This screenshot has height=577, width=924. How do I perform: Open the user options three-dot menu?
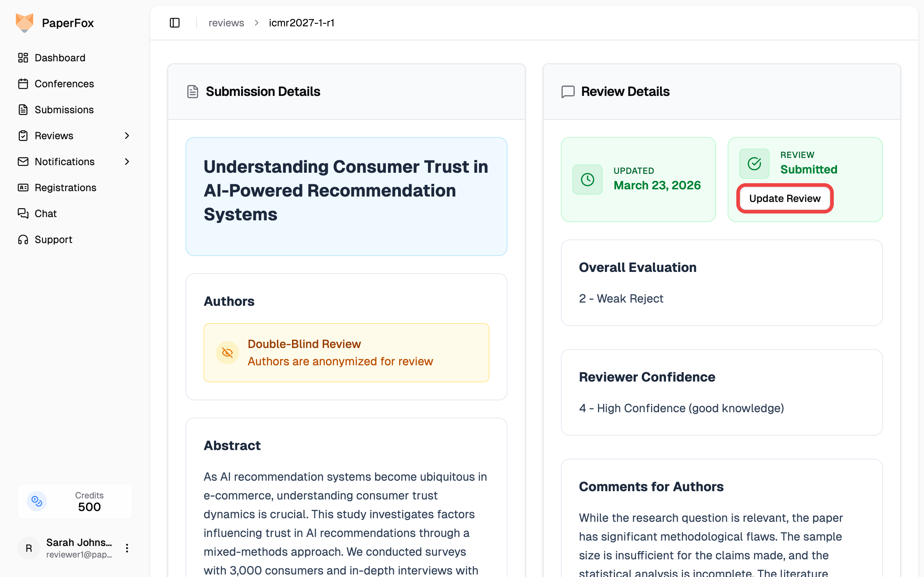(x=127, y=549)
